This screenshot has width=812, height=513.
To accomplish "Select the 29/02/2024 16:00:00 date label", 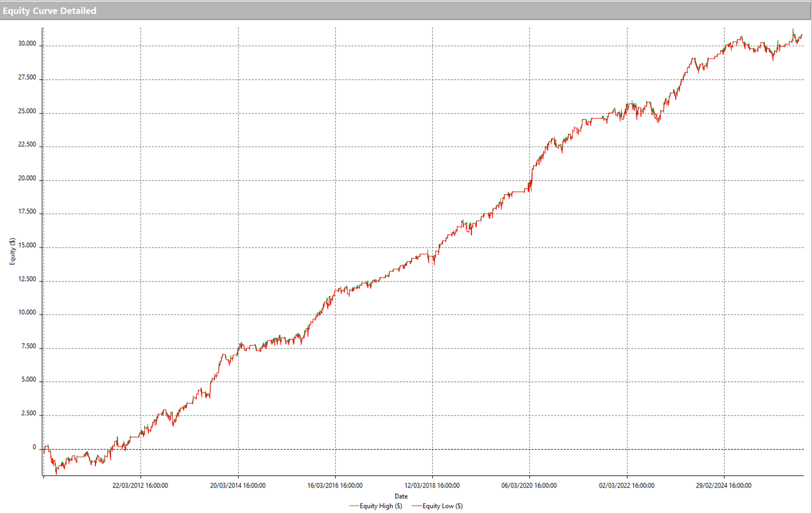I will click(x=724, y=486).
